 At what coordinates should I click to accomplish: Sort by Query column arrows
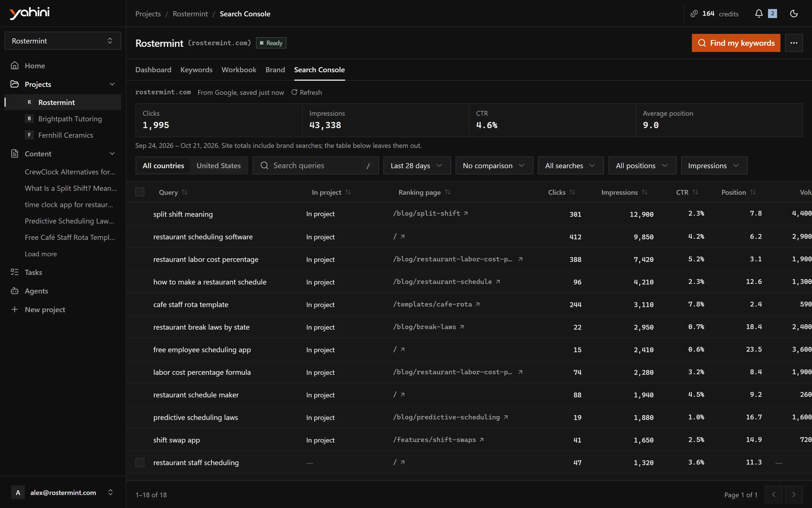tap(184, 192)
